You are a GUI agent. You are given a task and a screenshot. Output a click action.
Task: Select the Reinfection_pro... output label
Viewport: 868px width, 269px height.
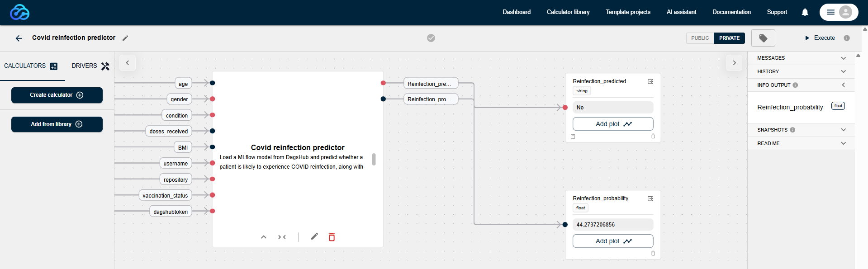click(x=431, y=99)
